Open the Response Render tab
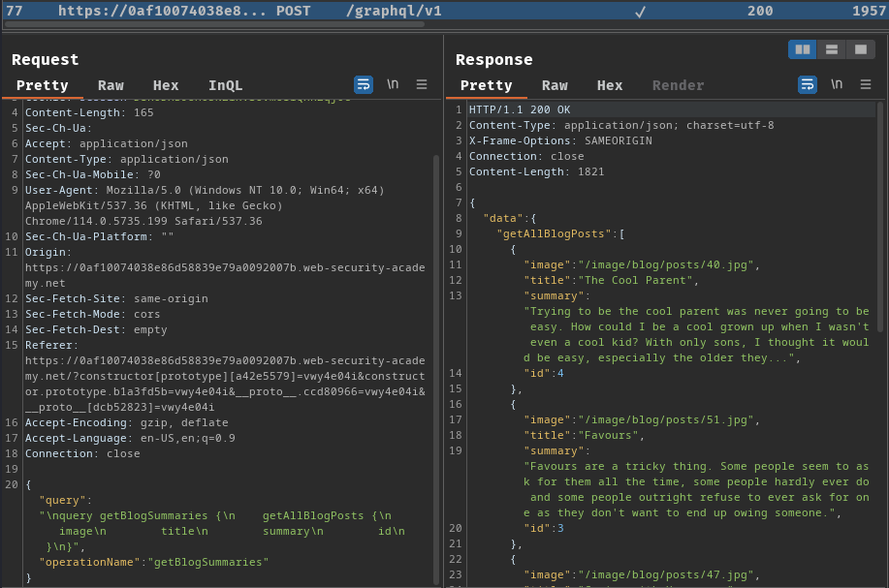 point(678,85)
